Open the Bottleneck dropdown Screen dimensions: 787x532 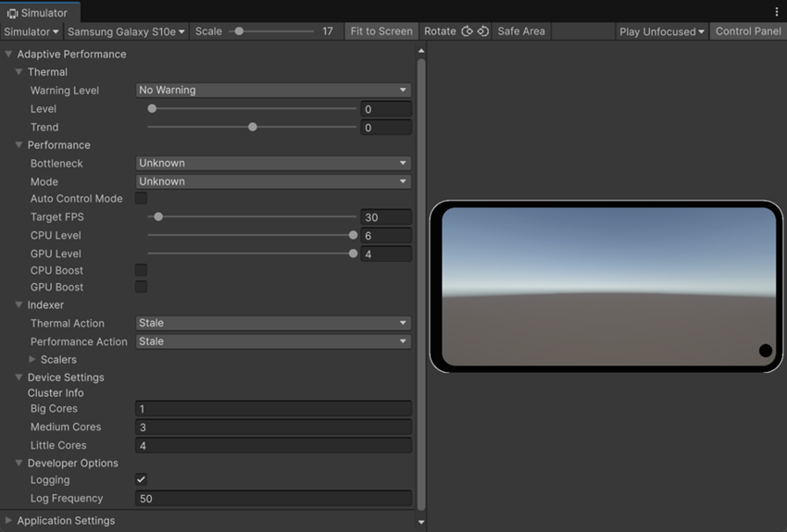pos(272,164)
